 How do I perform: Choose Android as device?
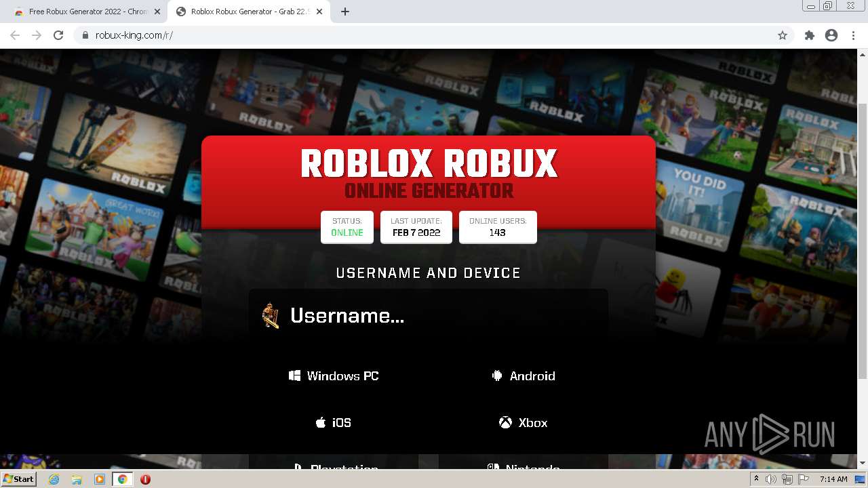pos(524,375)
